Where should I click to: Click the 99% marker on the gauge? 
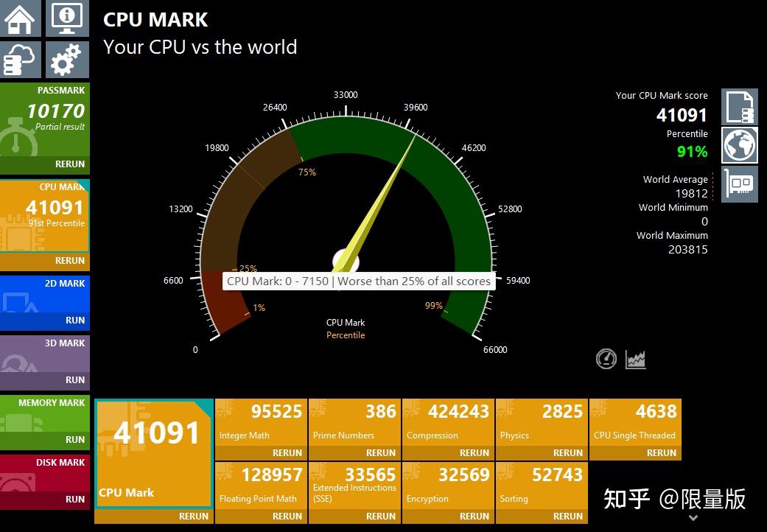(x=433, y=306)
